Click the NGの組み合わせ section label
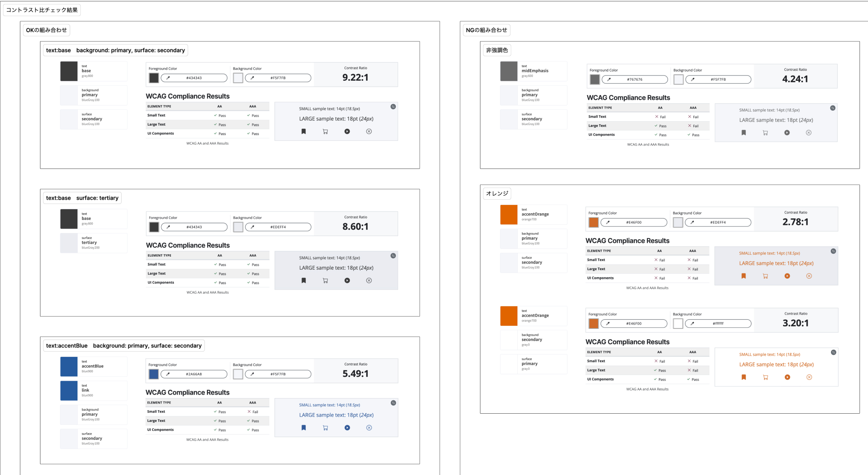868x475 pixels. [486, 30]
